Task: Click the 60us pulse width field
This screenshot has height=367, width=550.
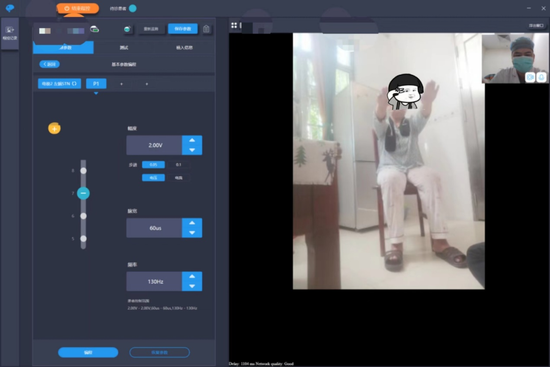Action: point(154,228)
